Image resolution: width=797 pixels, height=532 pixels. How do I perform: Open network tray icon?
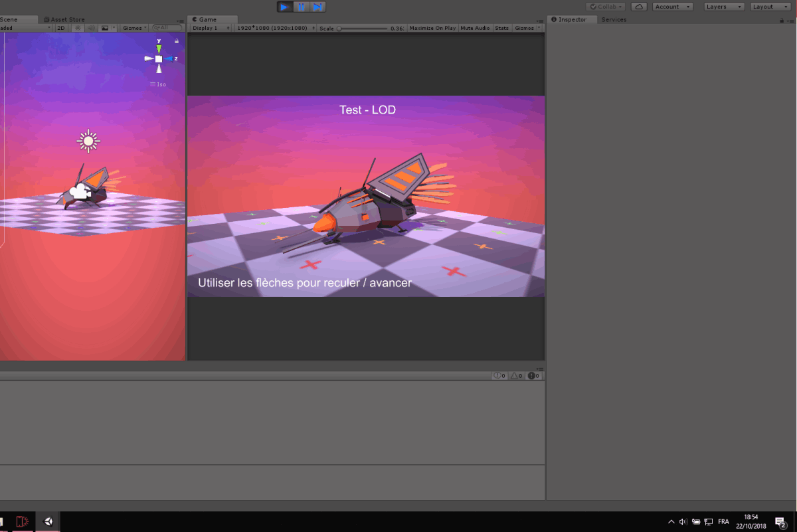709,522
